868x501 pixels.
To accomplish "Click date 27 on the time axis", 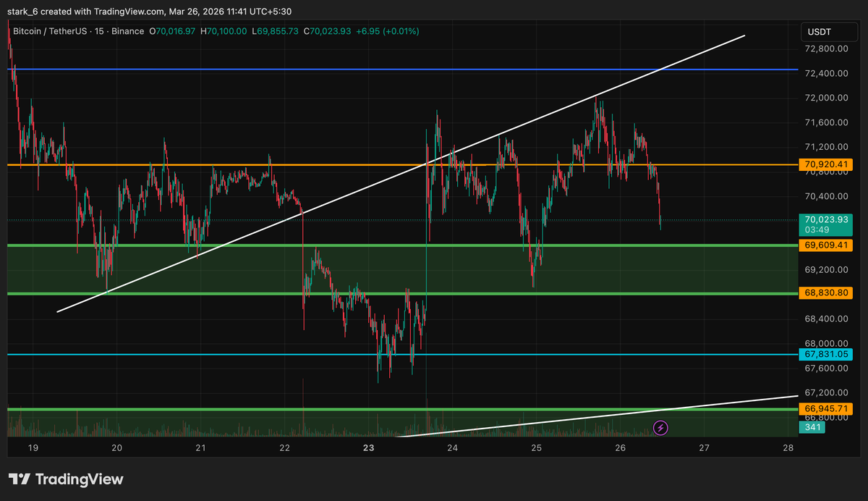I will point(705,448).
